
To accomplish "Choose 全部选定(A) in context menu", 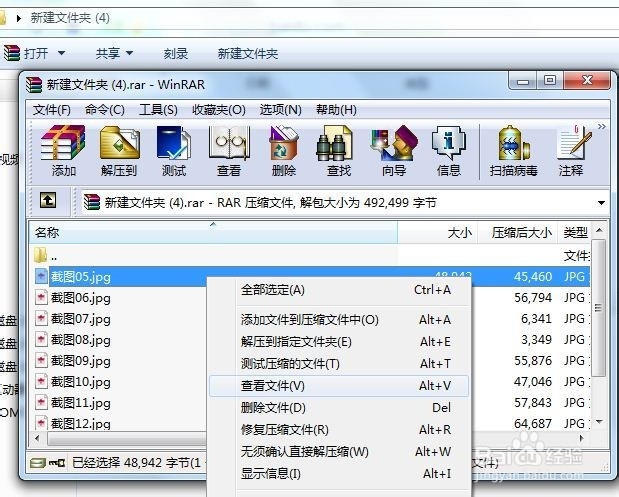I will [340, 290].
